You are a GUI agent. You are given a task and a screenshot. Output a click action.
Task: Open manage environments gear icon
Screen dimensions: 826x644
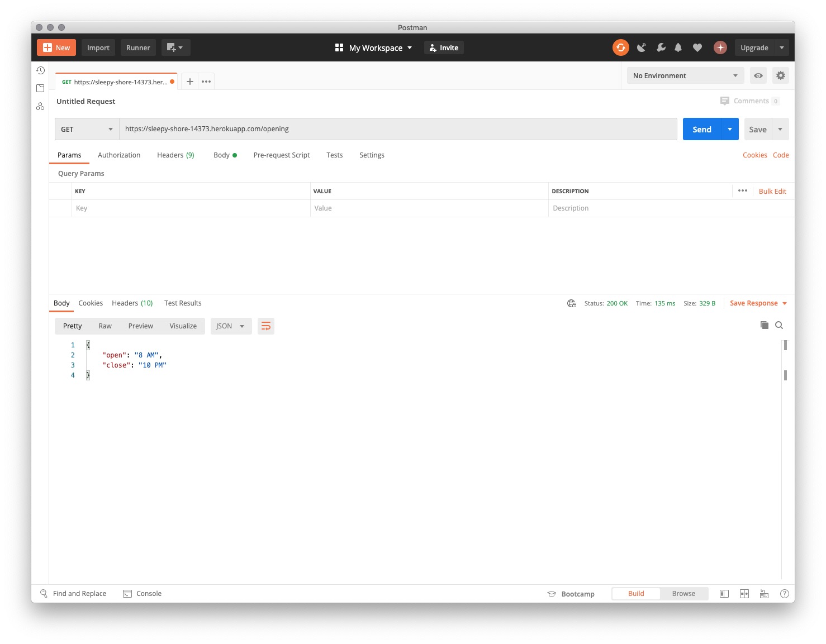point(781,75)
